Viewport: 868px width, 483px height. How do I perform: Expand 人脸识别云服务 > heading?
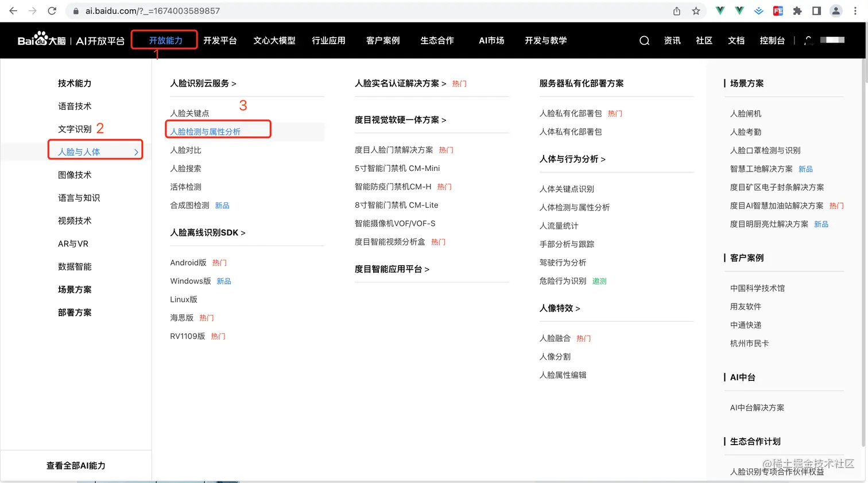203,83
